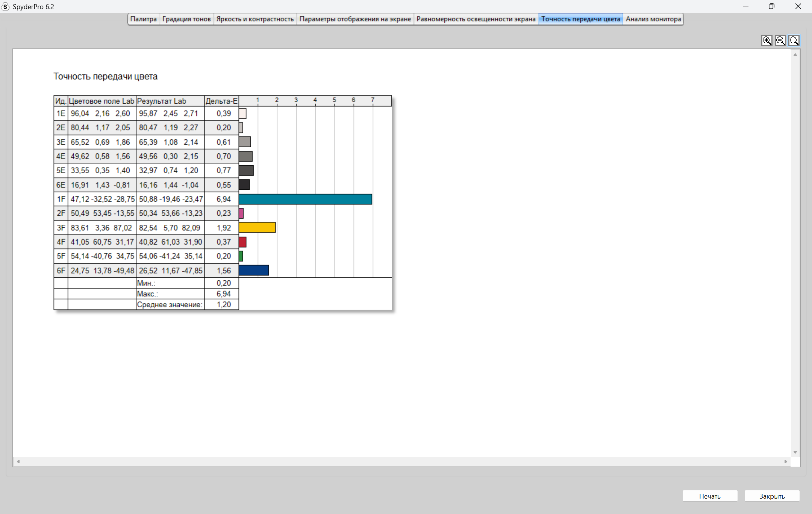Click the Дельта-E column header
Image resolution: width=812 pixels, height=514 pixels.
point(221,101)
